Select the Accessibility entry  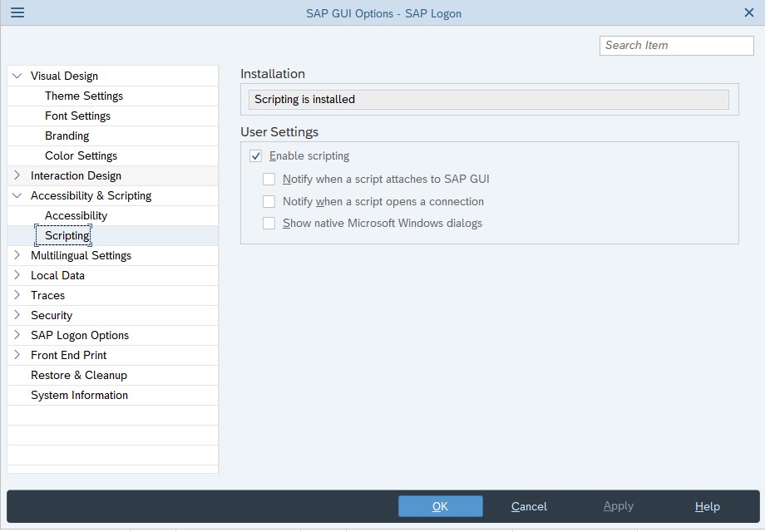(x=76, y=215)
